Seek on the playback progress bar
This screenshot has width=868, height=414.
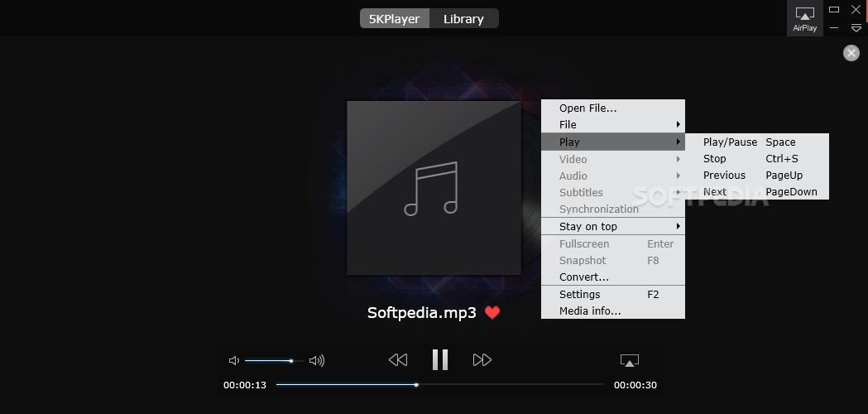coord(439,385)
